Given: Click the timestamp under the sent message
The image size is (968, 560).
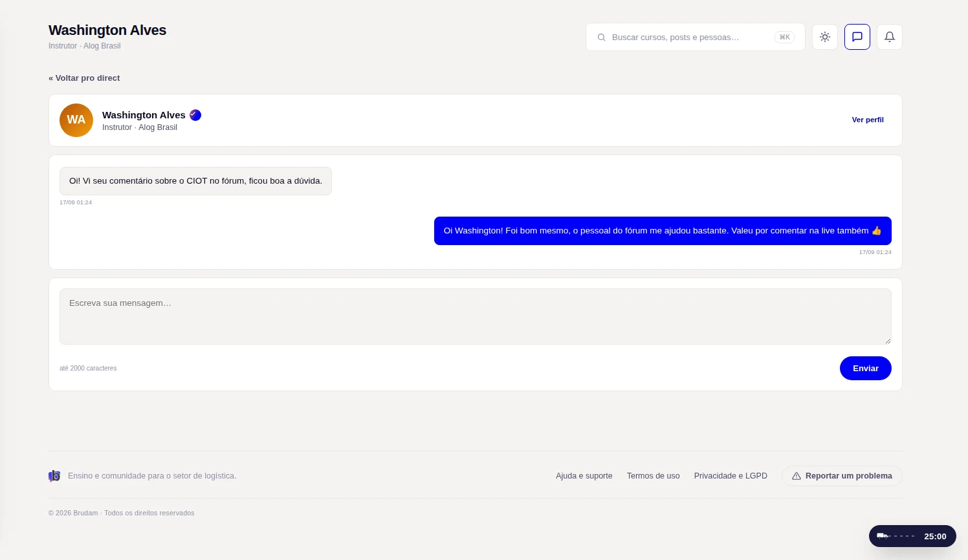Looking at the screenshot, I should click(875, 252).
